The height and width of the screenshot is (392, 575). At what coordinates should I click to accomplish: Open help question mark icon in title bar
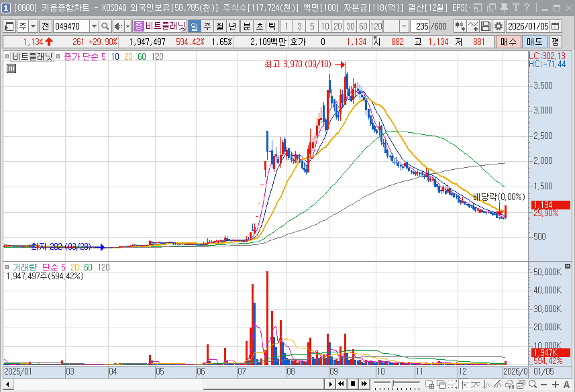click(527, 7)
